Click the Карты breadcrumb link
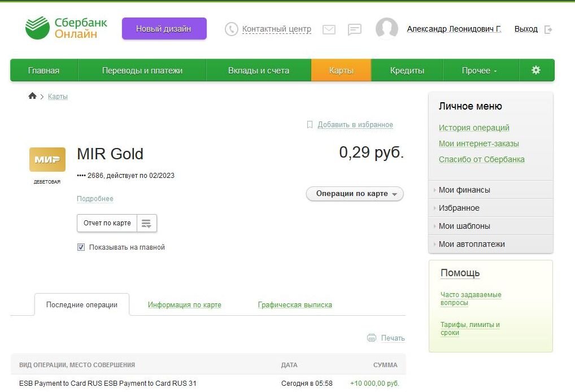Image resolution: width=575 pixels, height=392 pixels. 58,97
